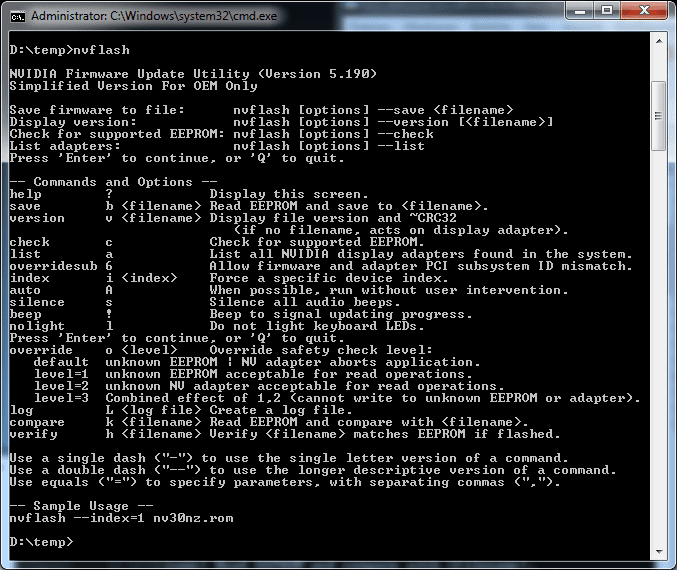Screen dimensions: 677x570
Task: Click the 'Save firmware to file:' line
Action: click(x=261, y=110)
